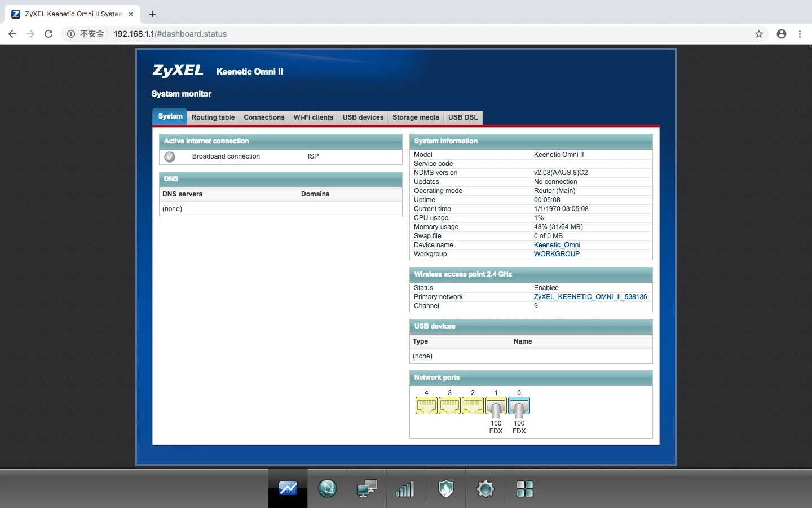Viewport: 812px width, 508px height.
Task: Click the Updates value No connection
Action: [555, 182]
